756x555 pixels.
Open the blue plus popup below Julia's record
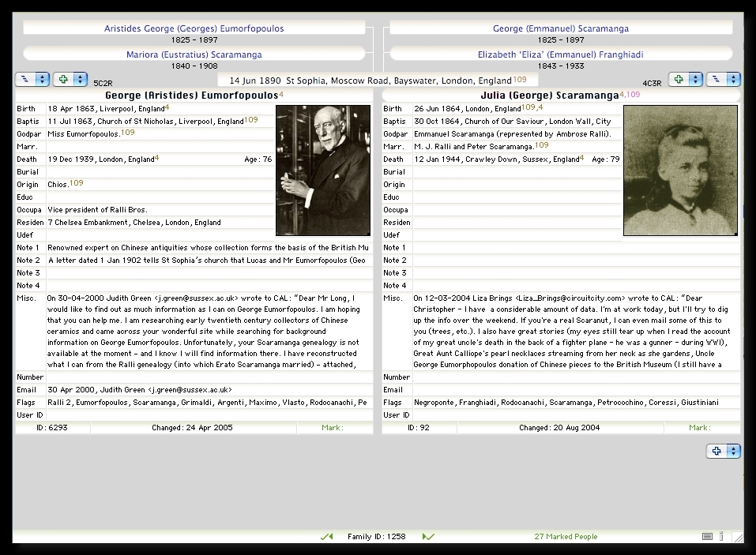pos(723,452)
